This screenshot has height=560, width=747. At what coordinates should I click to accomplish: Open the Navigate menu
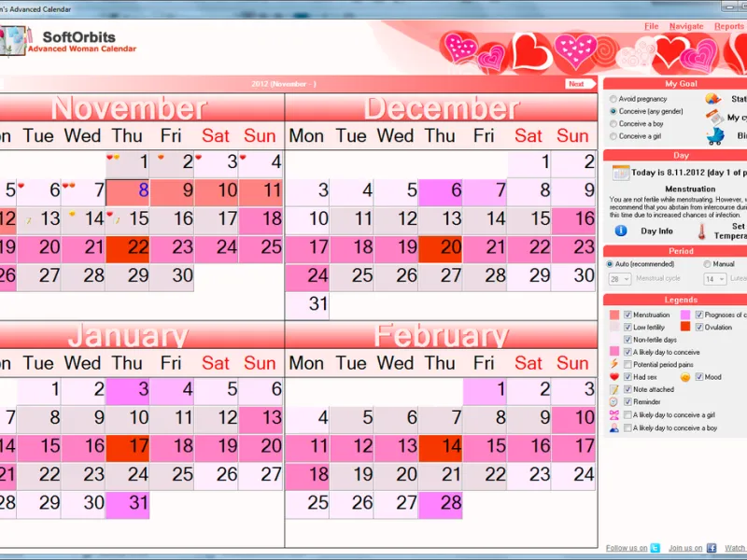point(686,27)
